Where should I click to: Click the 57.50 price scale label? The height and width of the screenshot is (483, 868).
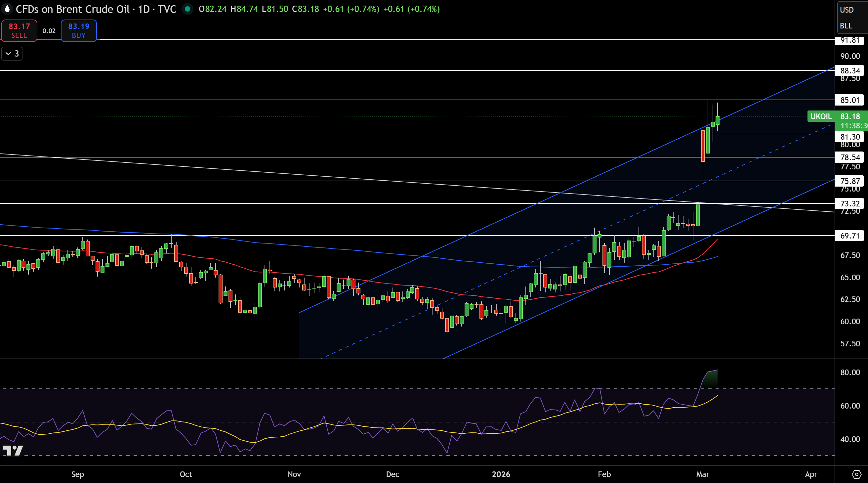pos(850,344)
